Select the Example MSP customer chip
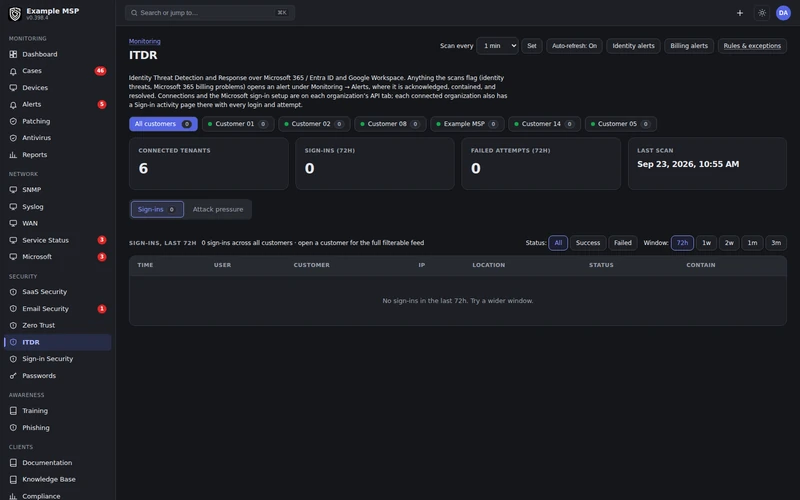This screenshot has width=800, height=500. 467,124
